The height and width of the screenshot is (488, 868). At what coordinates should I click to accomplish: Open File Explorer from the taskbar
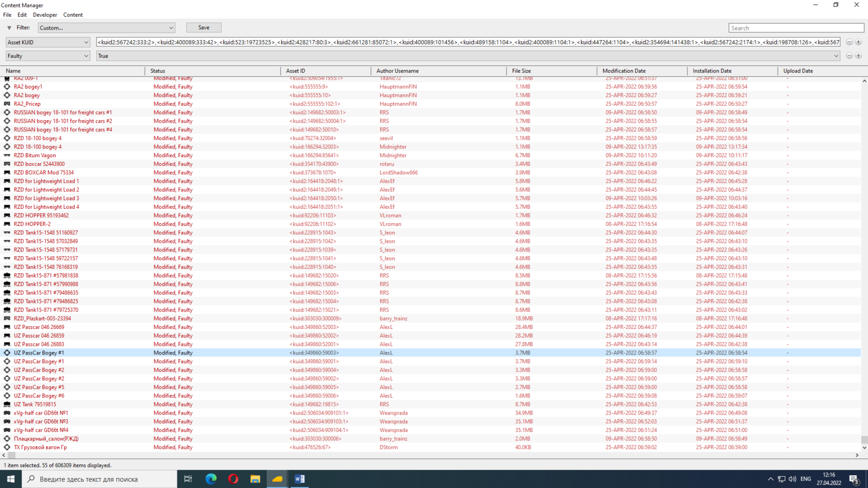click(x=255, y=479)
